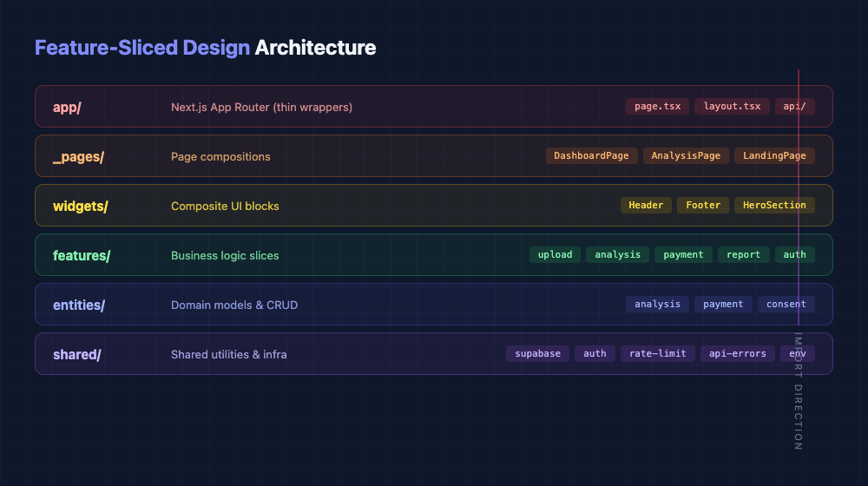The width and height of the screenshot is (868, 486).
Task: Click the rate-limit tag
Action: [x=658, y=353]
